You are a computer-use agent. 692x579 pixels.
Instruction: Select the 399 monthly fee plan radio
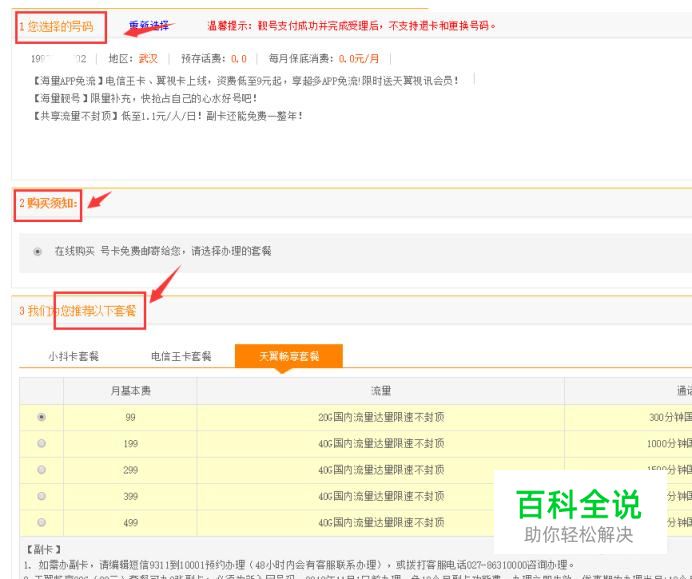[x=41, y=496]
